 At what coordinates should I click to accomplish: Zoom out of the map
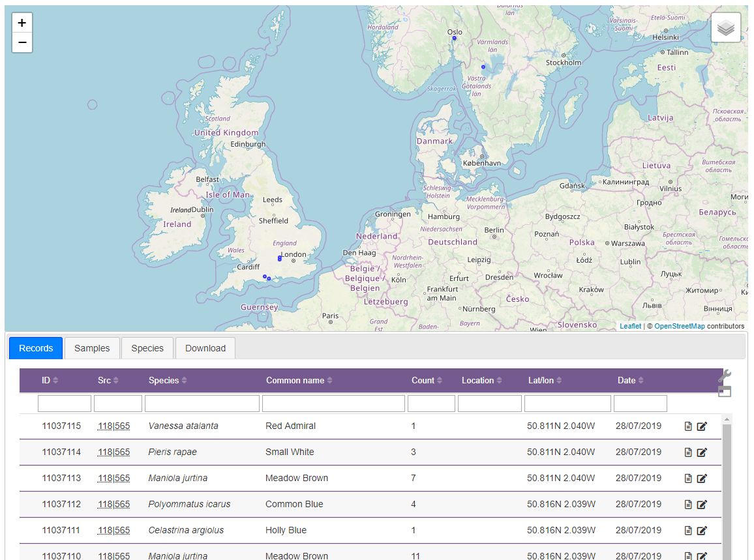(x=22, y=42)
